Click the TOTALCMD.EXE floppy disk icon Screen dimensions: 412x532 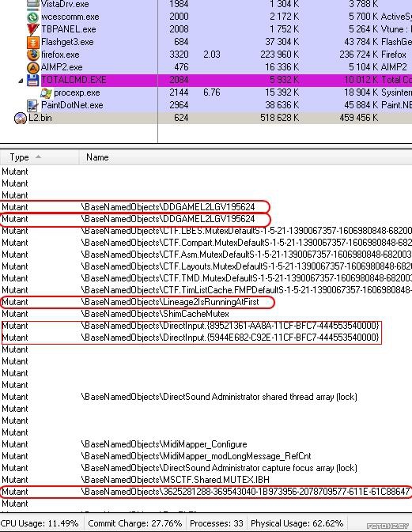coord(33,80)
